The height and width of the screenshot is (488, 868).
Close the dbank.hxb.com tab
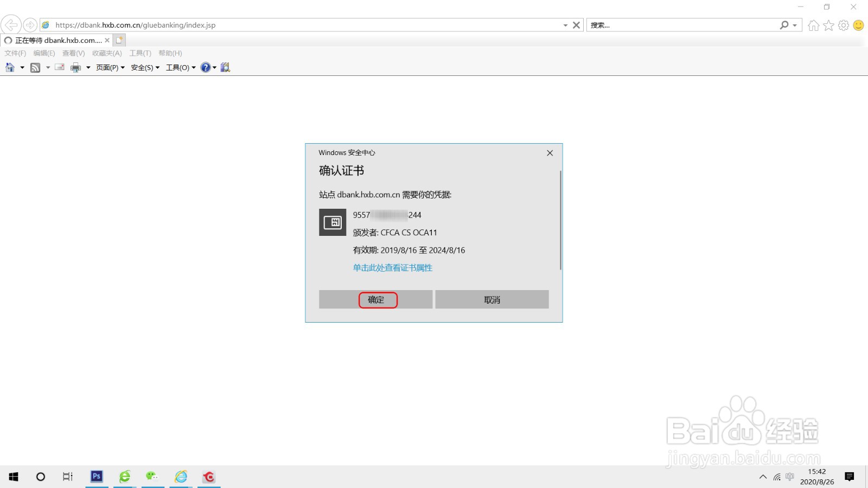pos(107,40)
